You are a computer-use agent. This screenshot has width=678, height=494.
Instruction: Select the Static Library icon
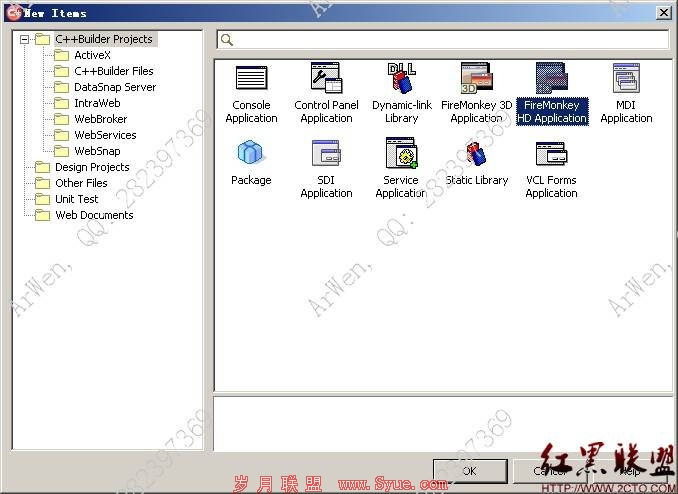click(476, 154)
